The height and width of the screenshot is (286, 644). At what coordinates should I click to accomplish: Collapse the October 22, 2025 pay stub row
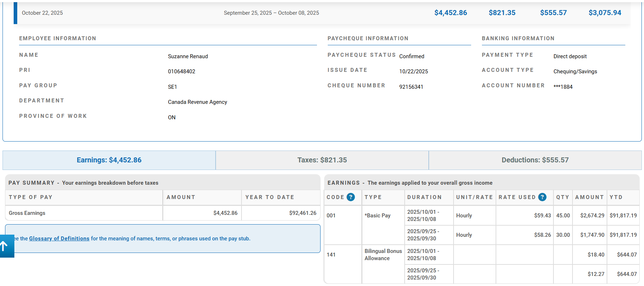pos(42,13)
